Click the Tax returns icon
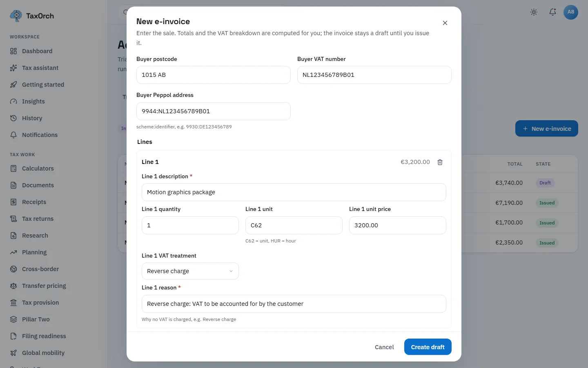Viewport: 588px width, 368px height. [x=13, y=219]
